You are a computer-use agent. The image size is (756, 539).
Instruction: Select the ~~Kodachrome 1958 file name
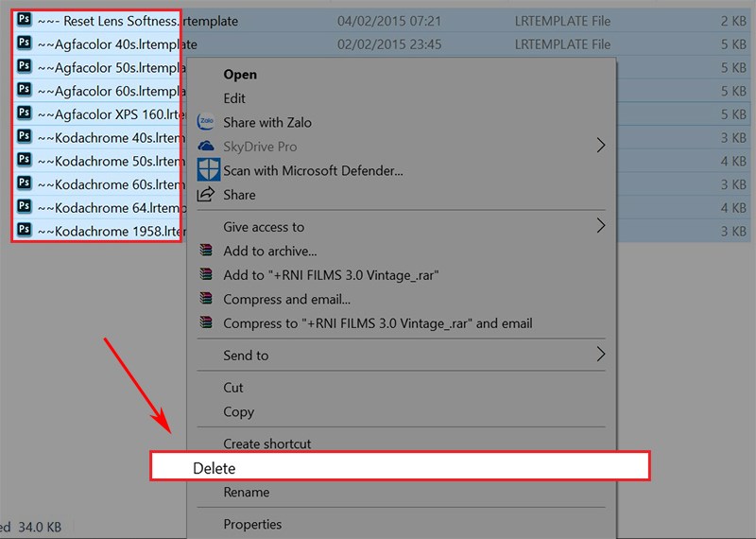pos(112,231)
